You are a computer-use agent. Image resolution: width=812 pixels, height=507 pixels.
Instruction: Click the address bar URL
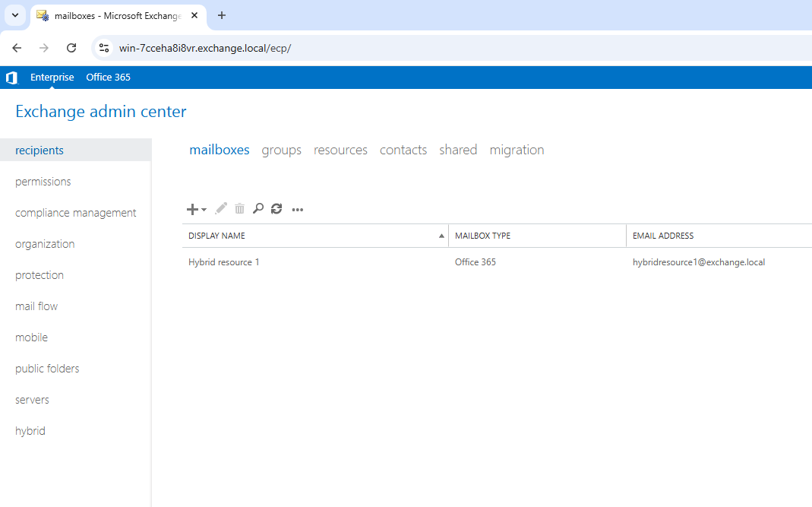click(205, 48)
